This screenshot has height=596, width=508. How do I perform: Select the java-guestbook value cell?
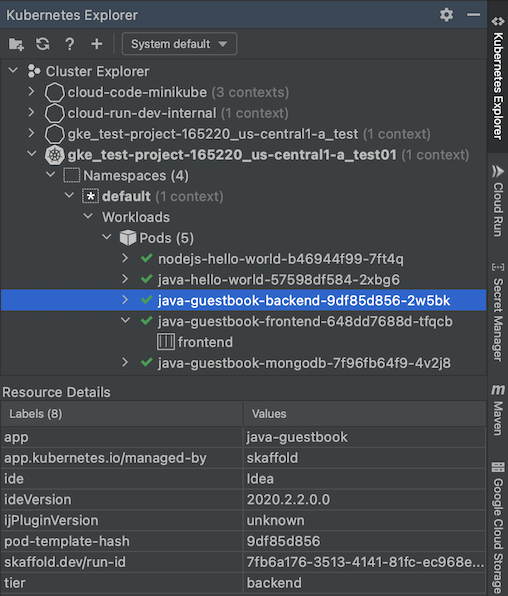coord(365,437)
